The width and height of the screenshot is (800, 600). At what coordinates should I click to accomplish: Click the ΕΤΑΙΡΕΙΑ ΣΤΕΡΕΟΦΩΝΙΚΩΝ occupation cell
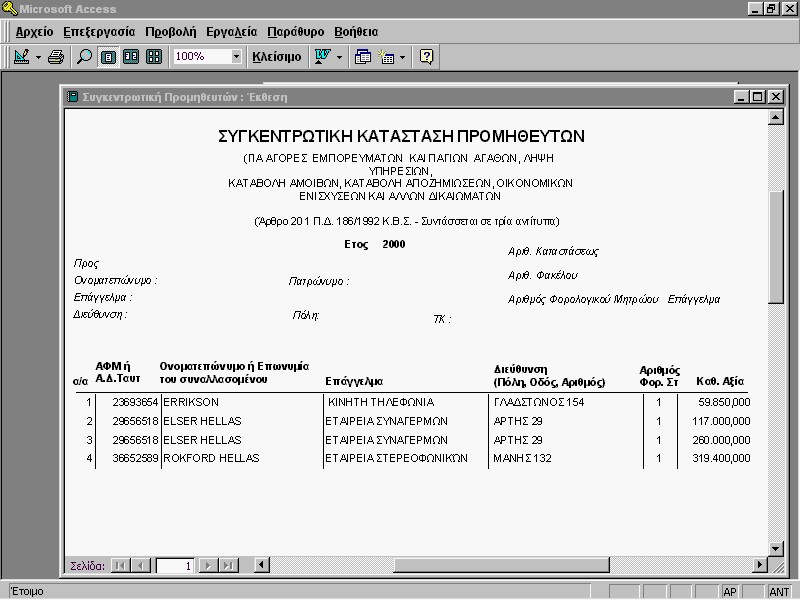coord(396,458)
